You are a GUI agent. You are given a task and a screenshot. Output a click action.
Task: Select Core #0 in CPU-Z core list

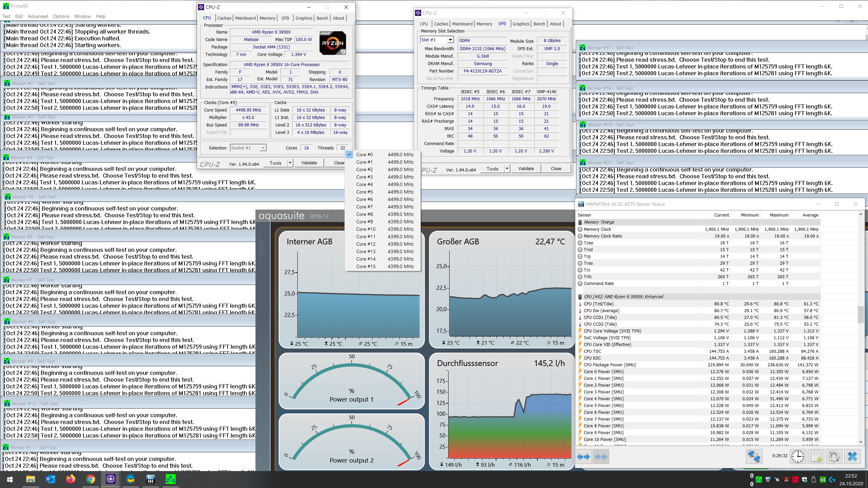(383, 155)
